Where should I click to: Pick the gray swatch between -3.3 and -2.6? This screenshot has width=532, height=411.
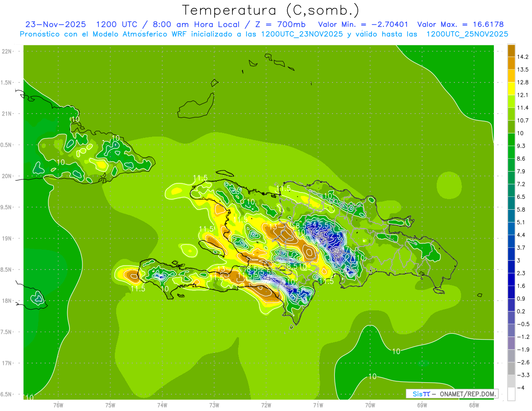pyautogui.click(x=511, y=368)
